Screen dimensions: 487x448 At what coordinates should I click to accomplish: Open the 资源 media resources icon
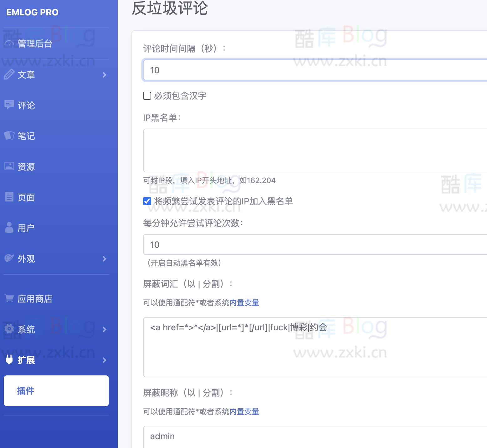(x=9, y=166)
